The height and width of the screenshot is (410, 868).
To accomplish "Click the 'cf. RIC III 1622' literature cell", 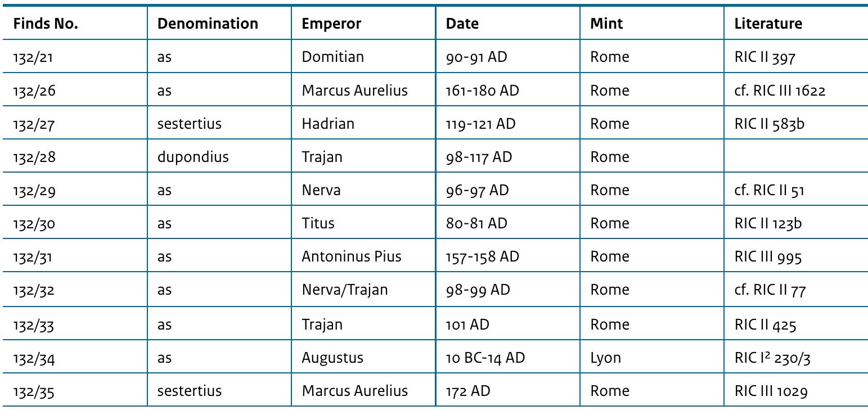I will [780, 91].
